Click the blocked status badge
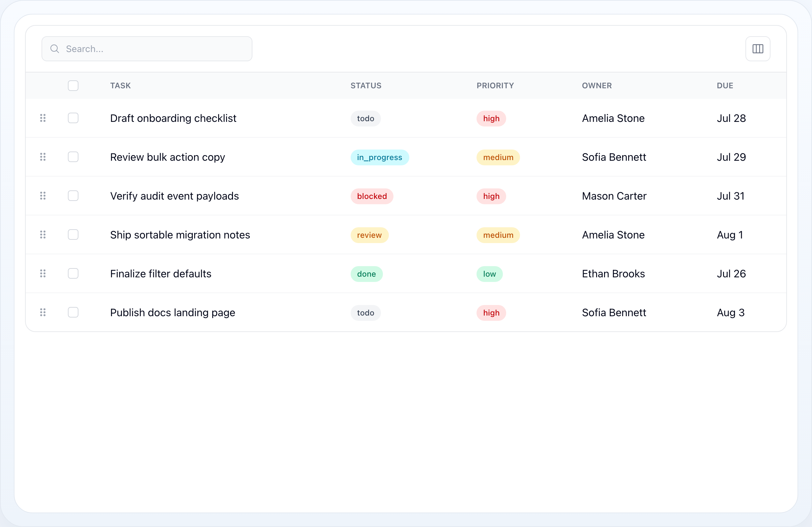 click(x=371, y=196)
